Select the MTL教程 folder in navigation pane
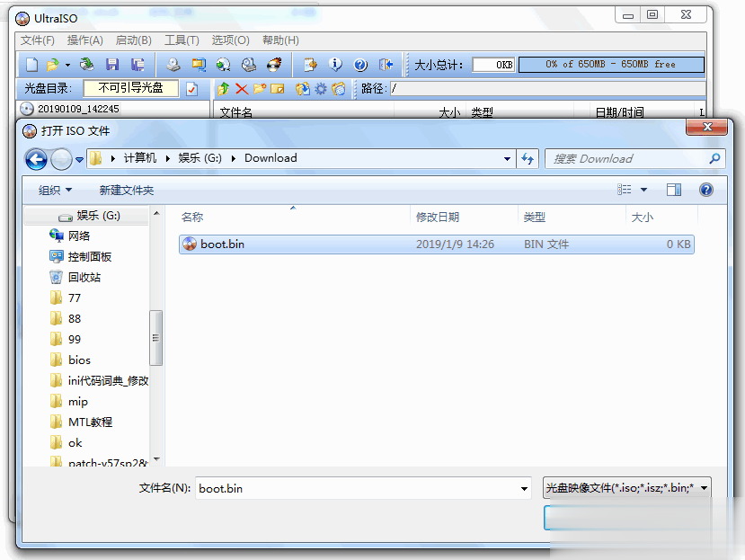The image size is (745, 560). tap(81, 422)
